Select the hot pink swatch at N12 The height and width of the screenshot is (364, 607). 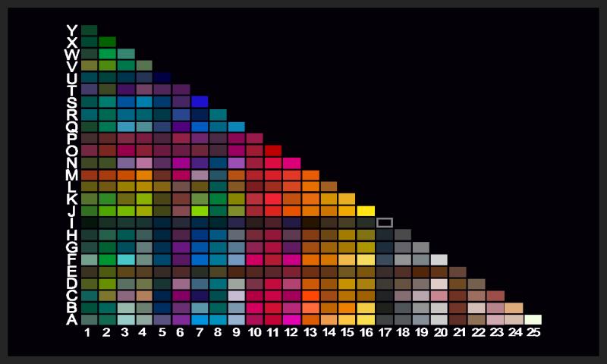292,163
